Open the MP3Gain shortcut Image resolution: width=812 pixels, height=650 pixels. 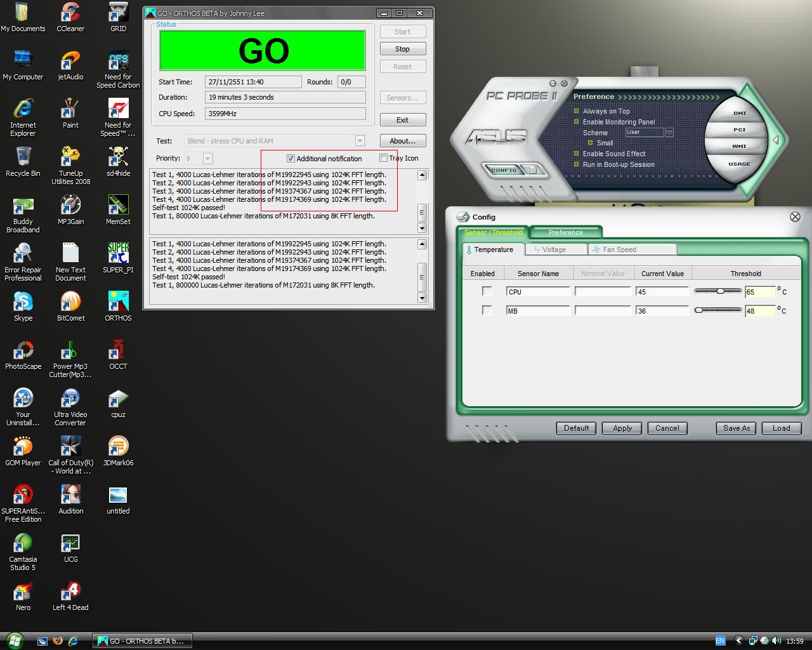70,210
